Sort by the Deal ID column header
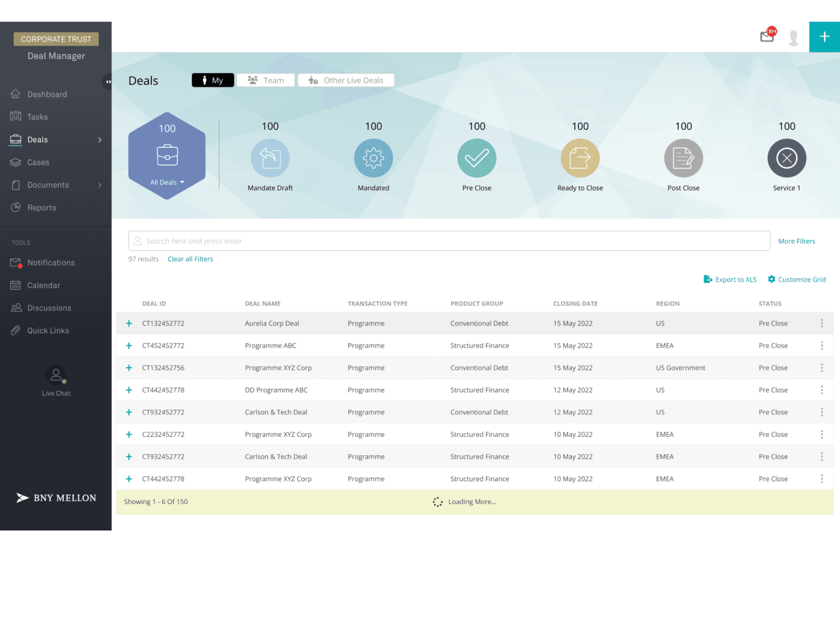Image resolution: width=840 pixels, height=631 pixels. pyautogui.click(x=154, y=304)
